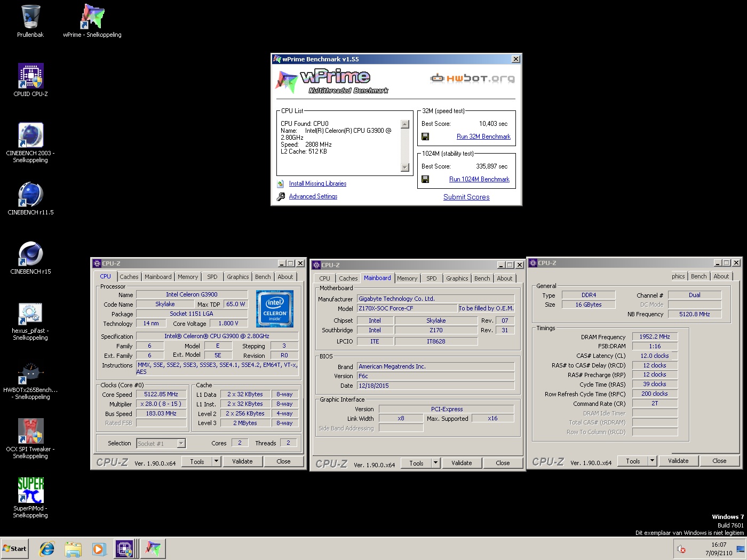Viewport: 747px width, 560px height.
Task: Open the SuperPiMod desktop shortcut
Action: click(30, 490)
